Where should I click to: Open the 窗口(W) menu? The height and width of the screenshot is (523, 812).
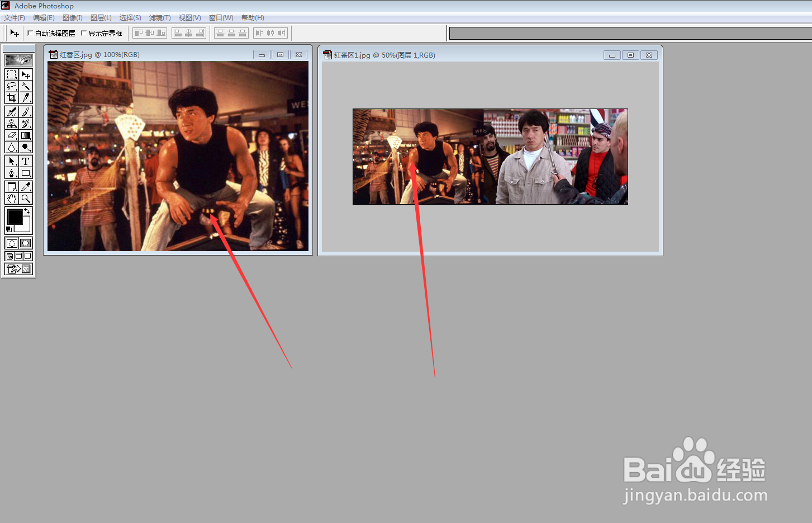(x=221, y=18)
